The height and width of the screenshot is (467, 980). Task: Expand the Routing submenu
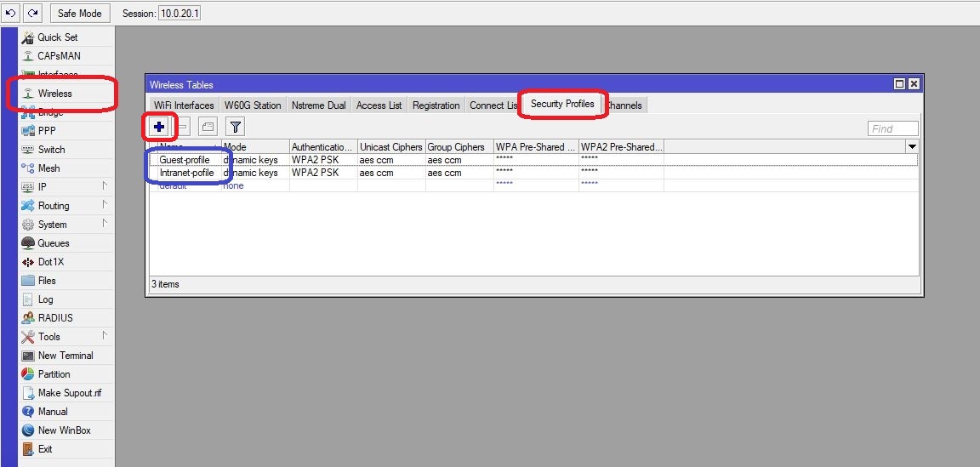click(105, 205)
